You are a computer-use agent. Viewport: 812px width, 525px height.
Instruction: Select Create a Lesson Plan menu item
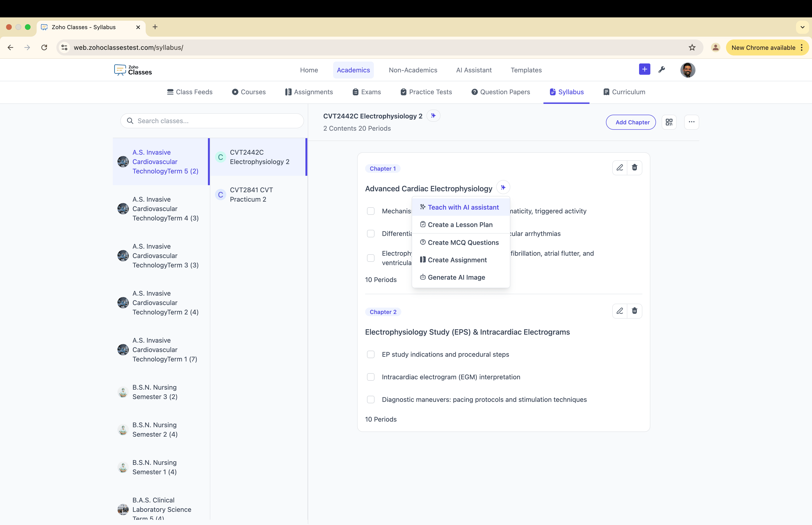(460, 225)
